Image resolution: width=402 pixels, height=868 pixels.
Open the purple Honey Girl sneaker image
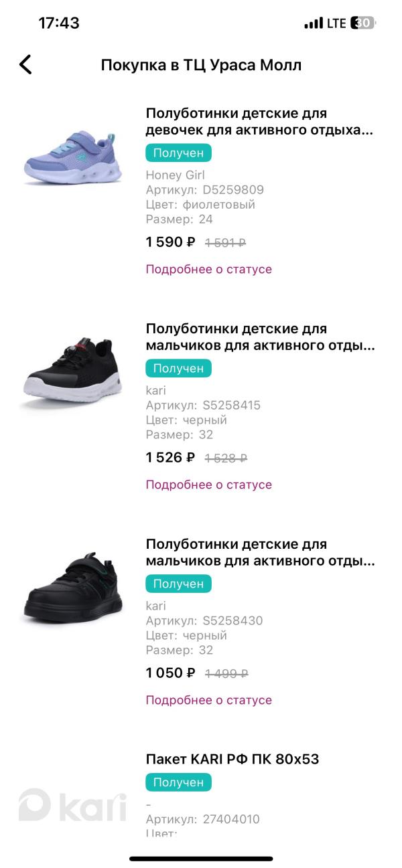[x=74, y=159]
